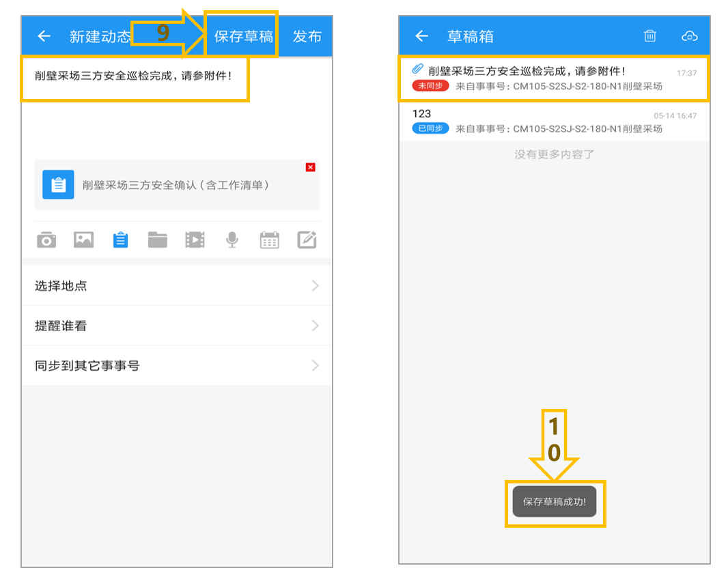Remove attachment with red X button
The height and width of the screenshot is (579, 728).
311,167
